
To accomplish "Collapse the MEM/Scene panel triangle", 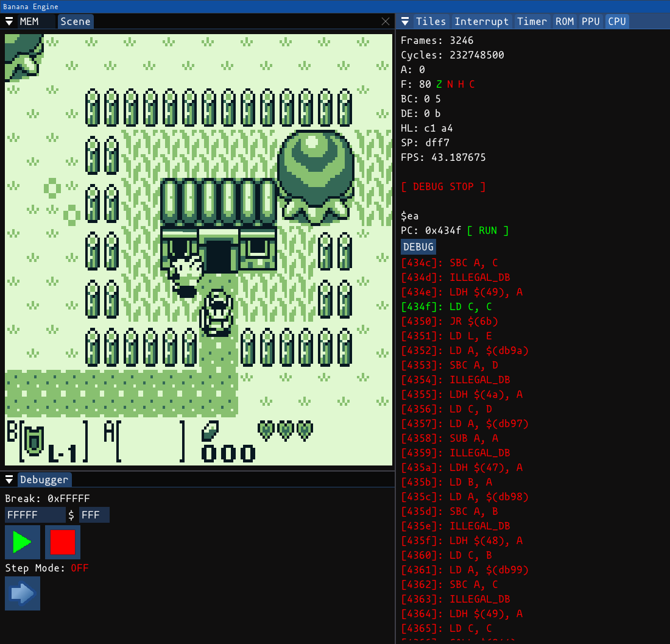I will 9,21.
